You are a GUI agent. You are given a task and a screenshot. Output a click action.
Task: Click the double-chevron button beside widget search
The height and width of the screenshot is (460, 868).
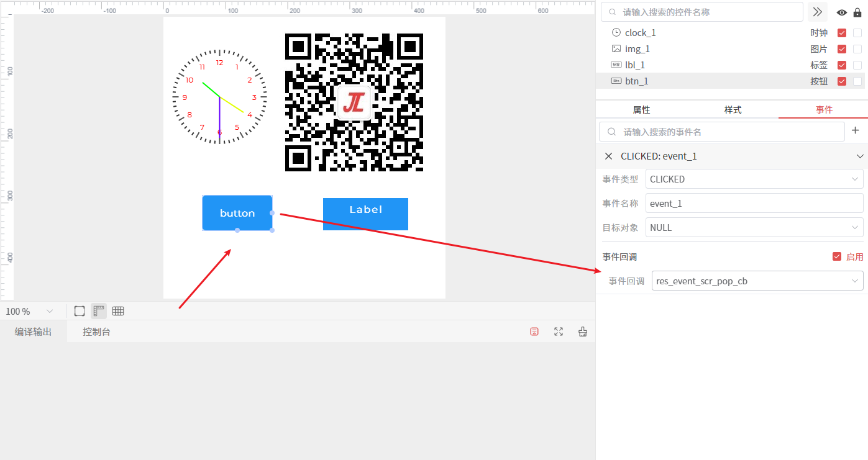pos(818,12)
